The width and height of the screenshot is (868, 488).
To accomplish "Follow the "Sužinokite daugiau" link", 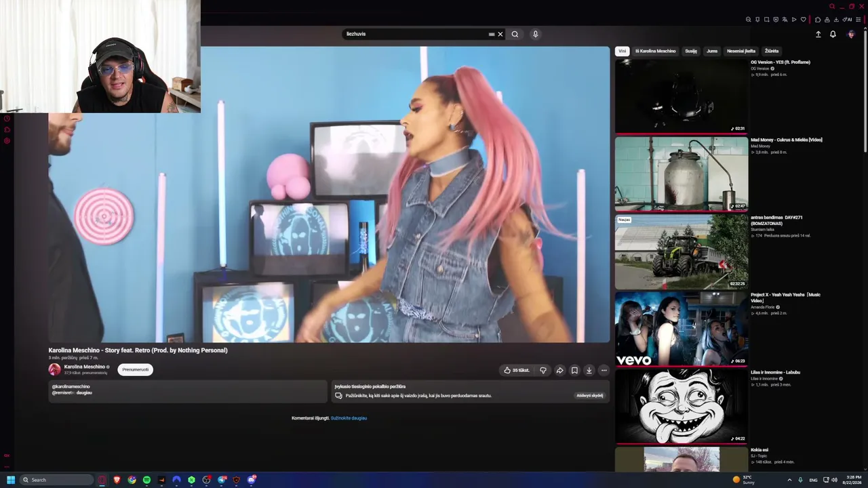I will [349, 418].
